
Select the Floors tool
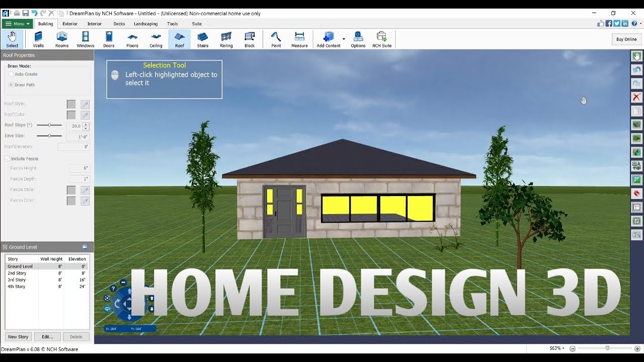[132, 39]
